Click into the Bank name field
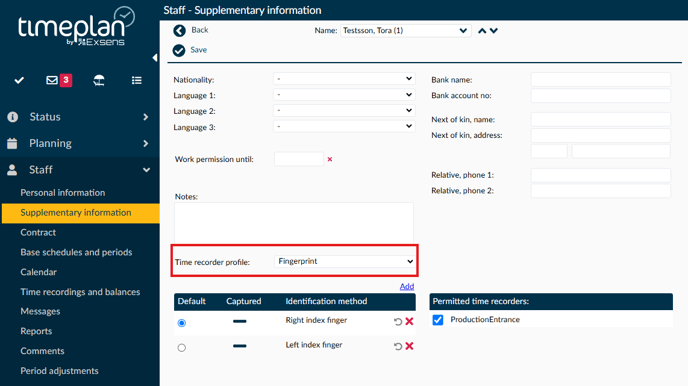 601,80
